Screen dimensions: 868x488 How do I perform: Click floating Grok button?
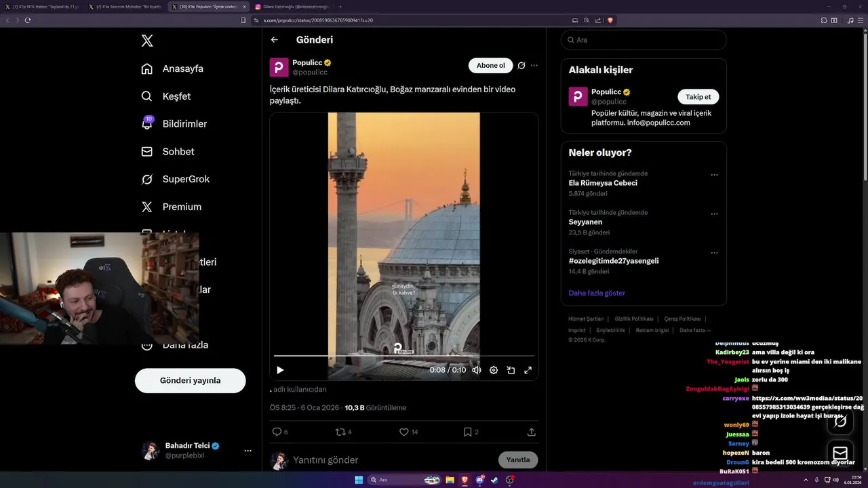[x=840, y=422]
